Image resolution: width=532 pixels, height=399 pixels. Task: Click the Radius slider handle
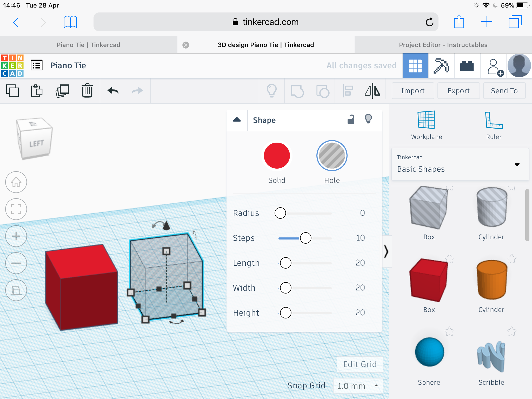coord(280,213)
